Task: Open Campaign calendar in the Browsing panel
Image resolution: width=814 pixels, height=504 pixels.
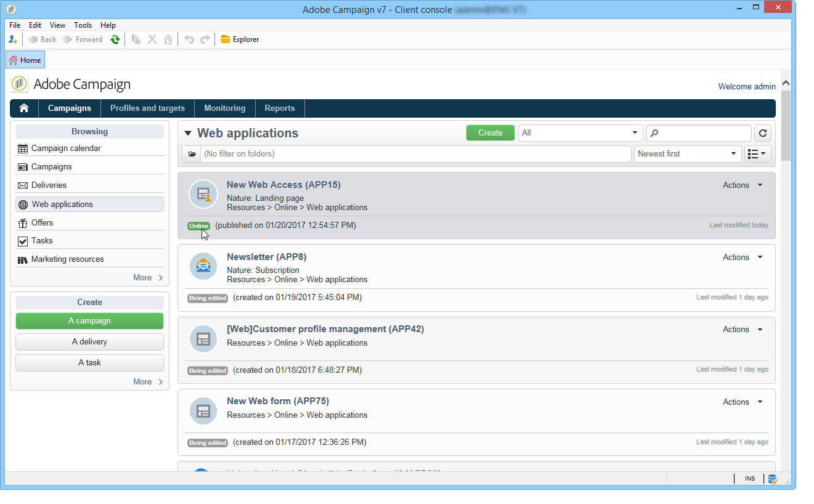Action: point(90,148)
